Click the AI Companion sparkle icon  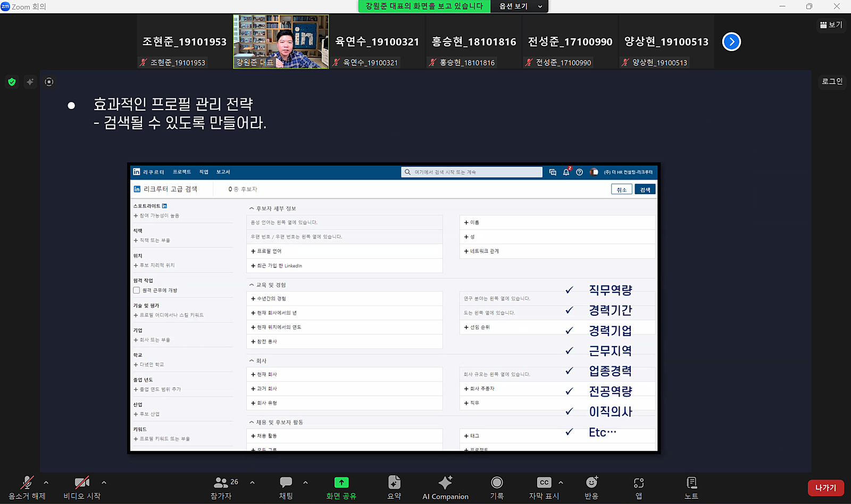coord(445,482)
